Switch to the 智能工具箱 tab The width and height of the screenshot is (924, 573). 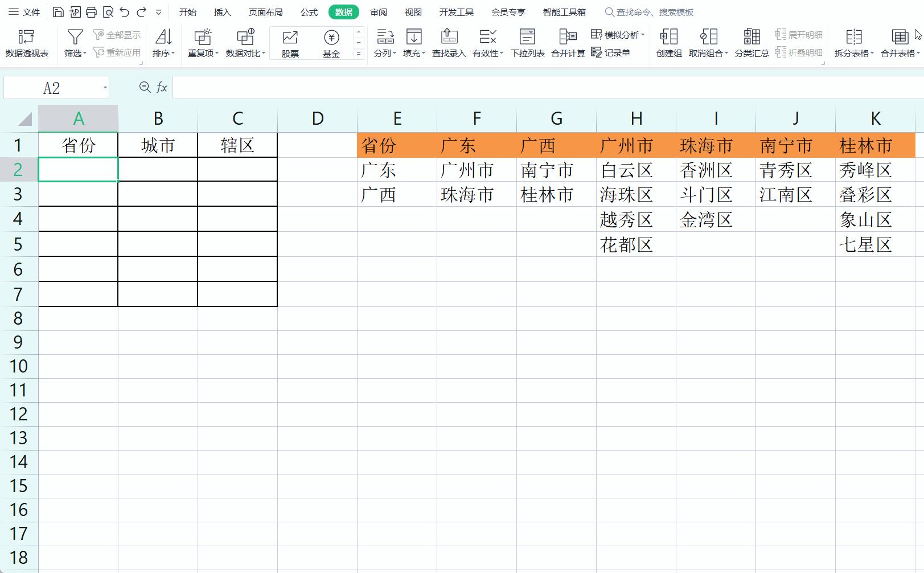point(564,12)
